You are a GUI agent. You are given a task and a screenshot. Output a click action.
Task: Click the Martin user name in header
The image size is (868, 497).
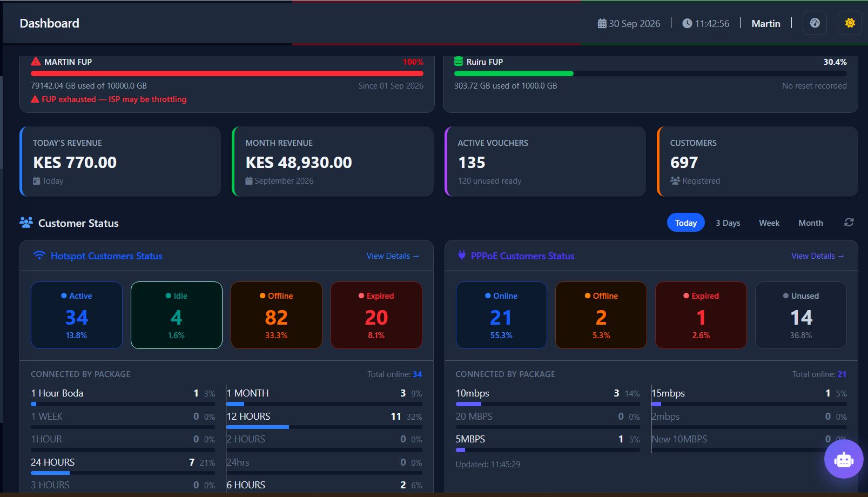pyautogui.click(x=766, y=24)
